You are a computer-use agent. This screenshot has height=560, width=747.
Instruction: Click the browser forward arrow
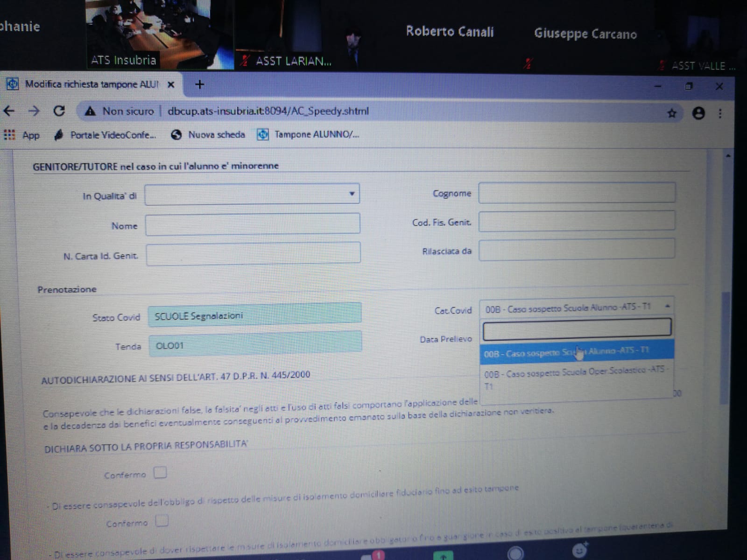pyautogui.click(x=34, y=111)
